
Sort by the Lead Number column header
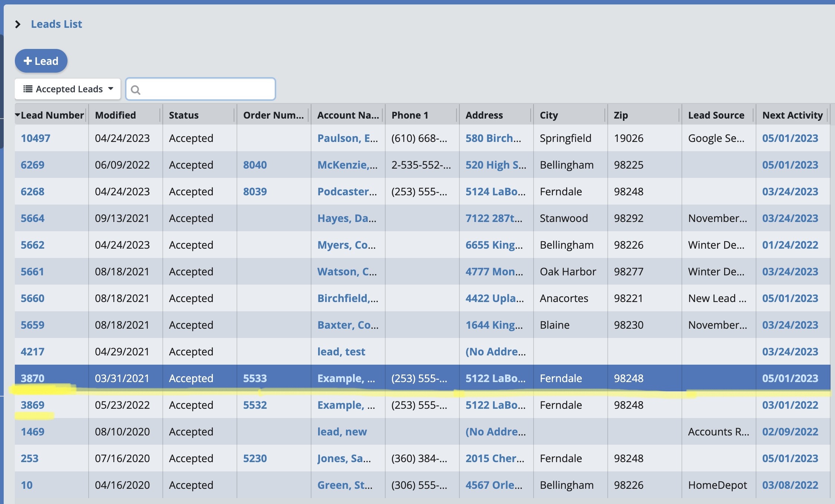point(52,115)
